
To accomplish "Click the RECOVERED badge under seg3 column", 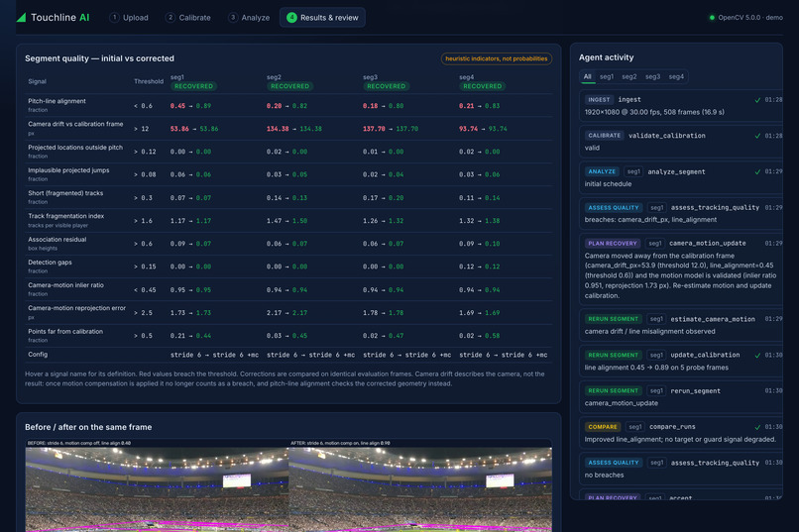I will click(387, 86).
